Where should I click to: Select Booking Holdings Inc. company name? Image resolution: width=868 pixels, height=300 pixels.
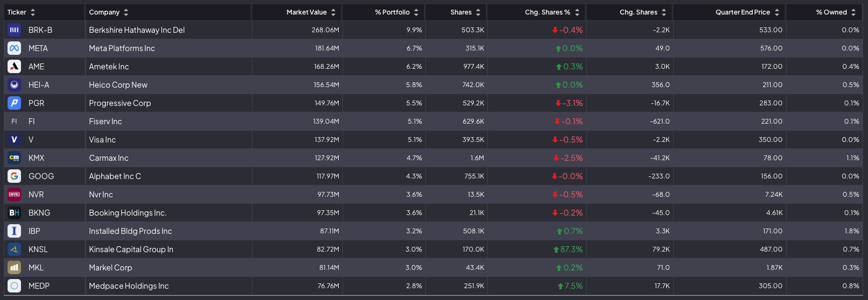[128, 213]
